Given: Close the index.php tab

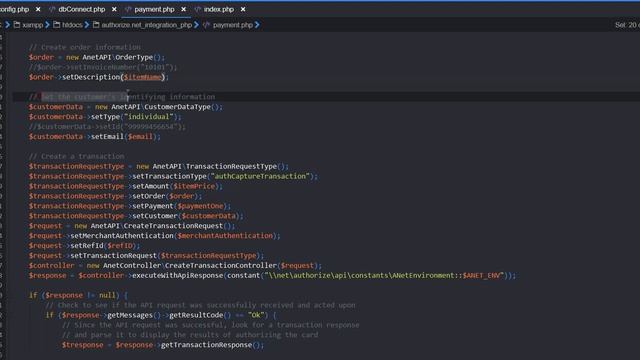Looking at the screenshot, I should (243, 9).
